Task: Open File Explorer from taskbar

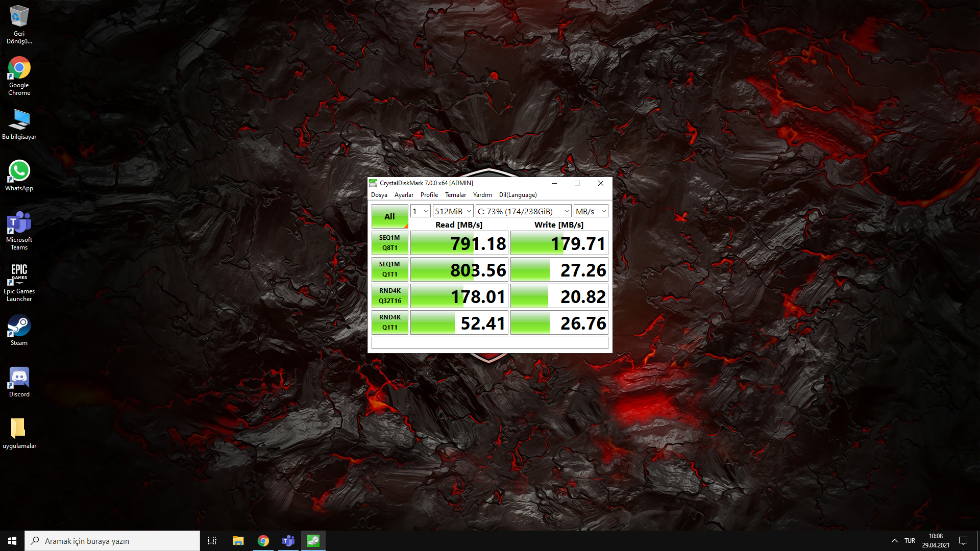Action: (x=238, y=541)
